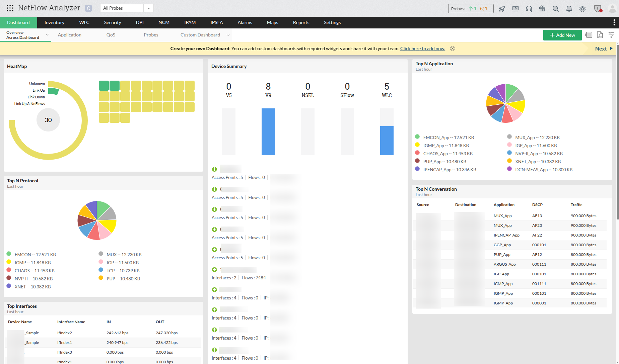Click the IfIndex2 interface name

65,333
